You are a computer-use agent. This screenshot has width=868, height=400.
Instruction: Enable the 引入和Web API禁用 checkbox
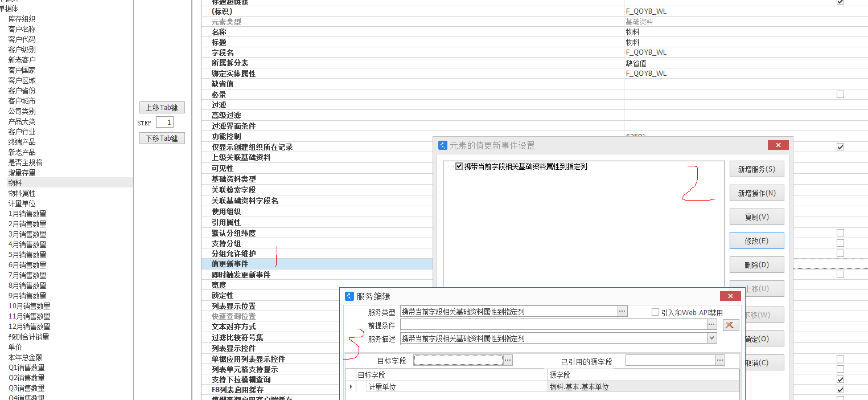coord(656,312)
